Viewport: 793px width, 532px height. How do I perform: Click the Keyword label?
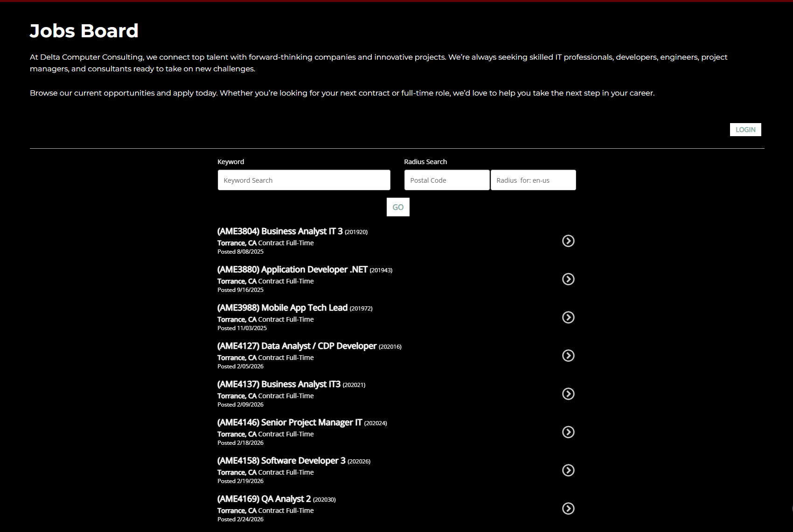(x=230, y=162)
